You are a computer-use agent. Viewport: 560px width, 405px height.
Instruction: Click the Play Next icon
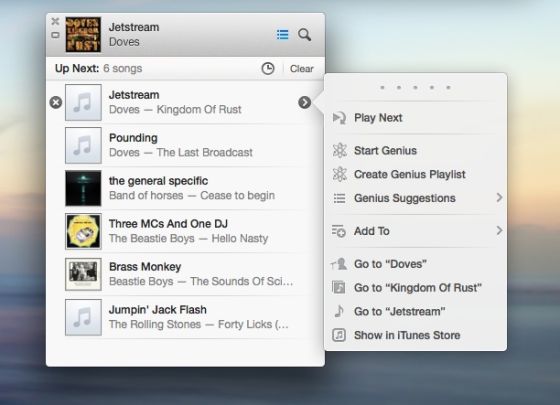click(339, 118)
